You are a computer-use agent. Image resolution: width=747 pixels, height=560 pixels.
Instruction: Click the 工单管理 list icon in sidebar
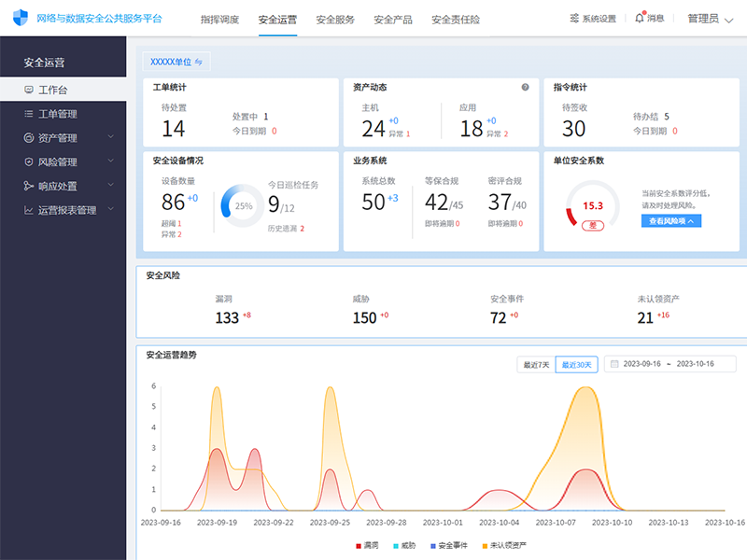[x=29, y=114]
